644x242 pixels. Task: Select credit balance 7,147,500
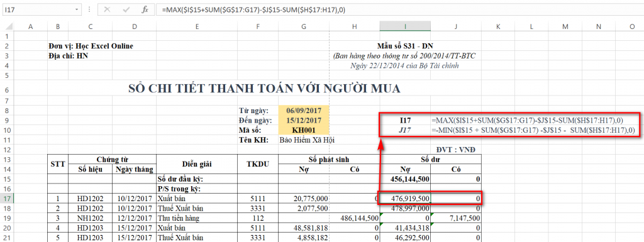coord(456,218)
